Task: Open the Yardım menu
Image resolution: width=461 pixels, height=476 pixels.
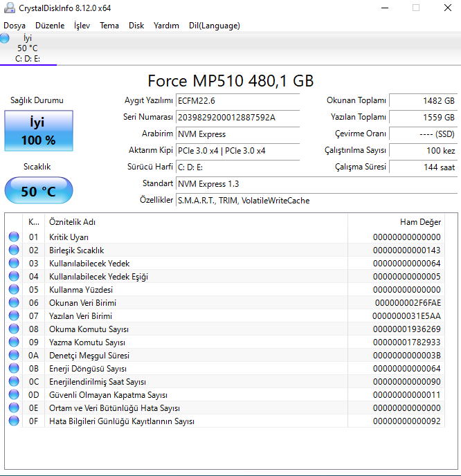Action: coord(166,26)
